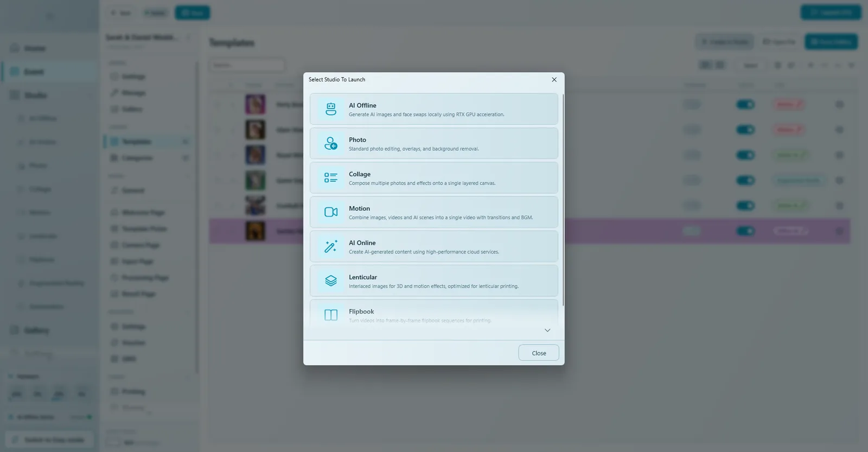This screenshot has height=452, width=868.
Task: Select the "Photo" studio title
Action: click(x=358, y=140)
